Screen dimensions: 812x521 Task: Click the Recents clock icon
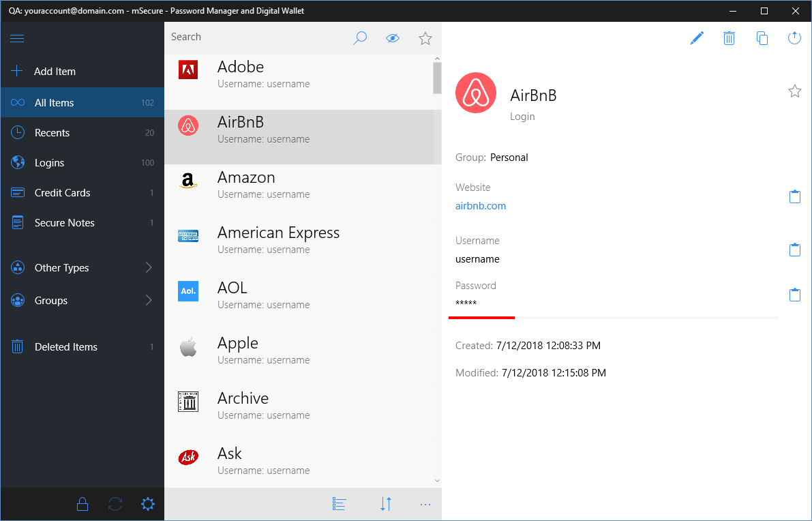18,132
